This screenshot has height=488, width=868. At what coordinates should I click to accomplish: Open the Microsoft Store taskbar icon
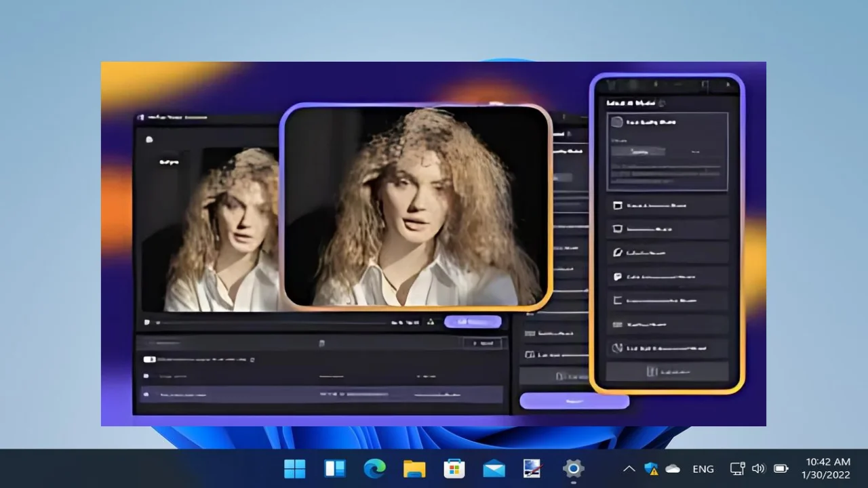(454, 468)
